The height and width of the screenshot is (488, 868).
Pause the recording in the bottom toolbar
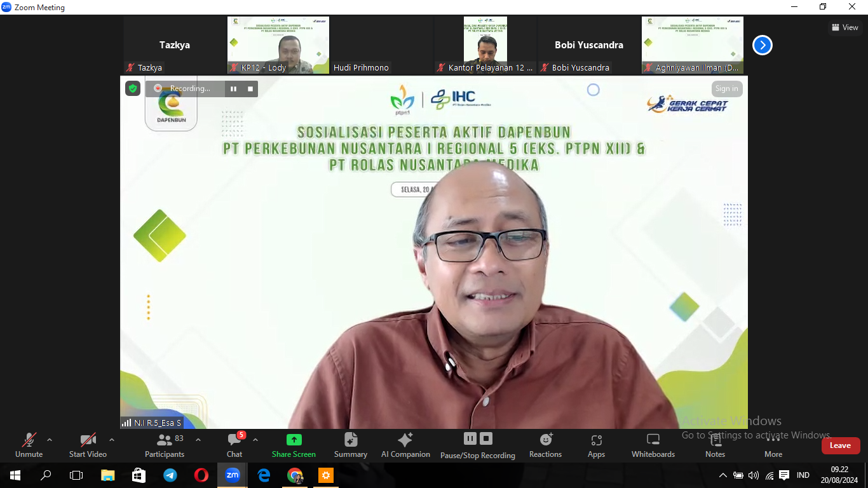[x=470, y=438]
